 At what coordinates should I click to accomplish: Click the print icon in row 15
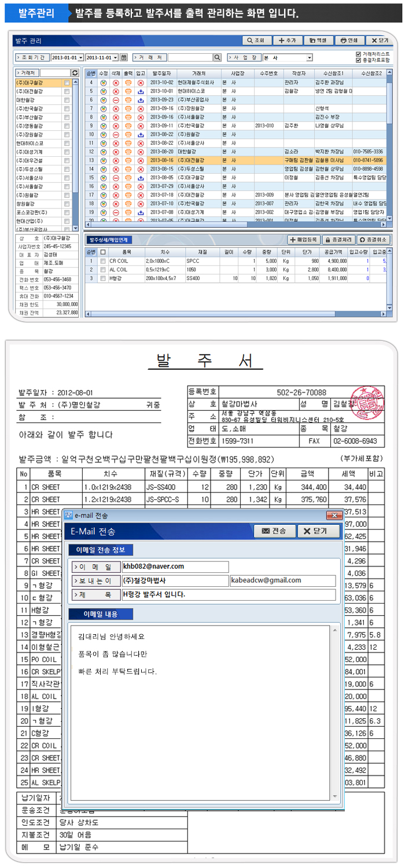point(128,177)
